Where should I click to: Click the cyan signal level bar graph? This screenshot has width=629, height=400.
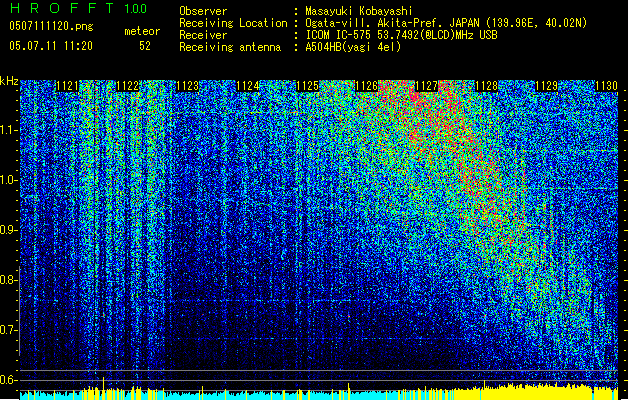pyautogui.click(x=237, y=396)
